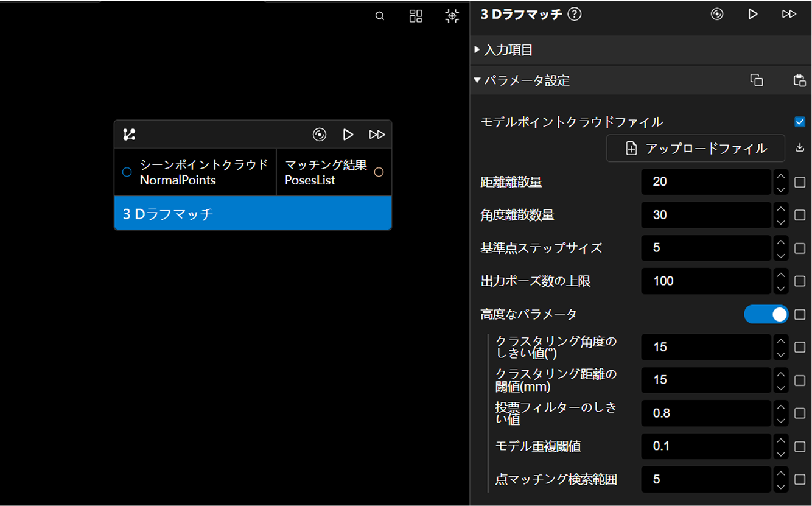Viewport: 812px width, 506px height.
Task: Click the マッチング結果 PosesList output port
Action: tap(379, 172)
